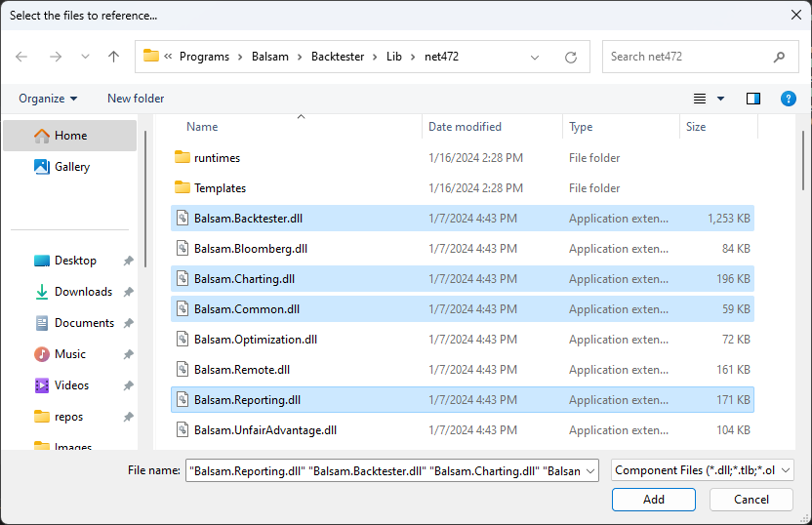812x525 pixels.
Task: Open Downloads in the sidebar
Action: 83,292
